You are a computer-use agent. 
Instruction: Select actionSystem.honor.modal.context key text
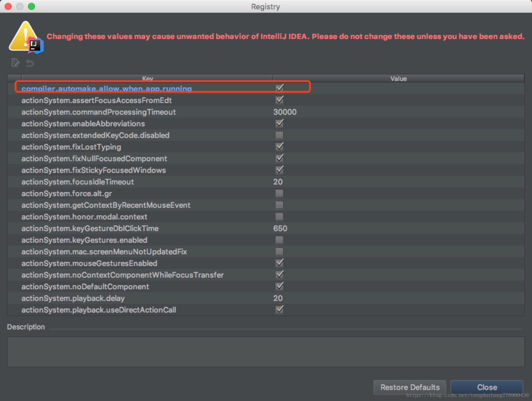(x=84, y=217)
